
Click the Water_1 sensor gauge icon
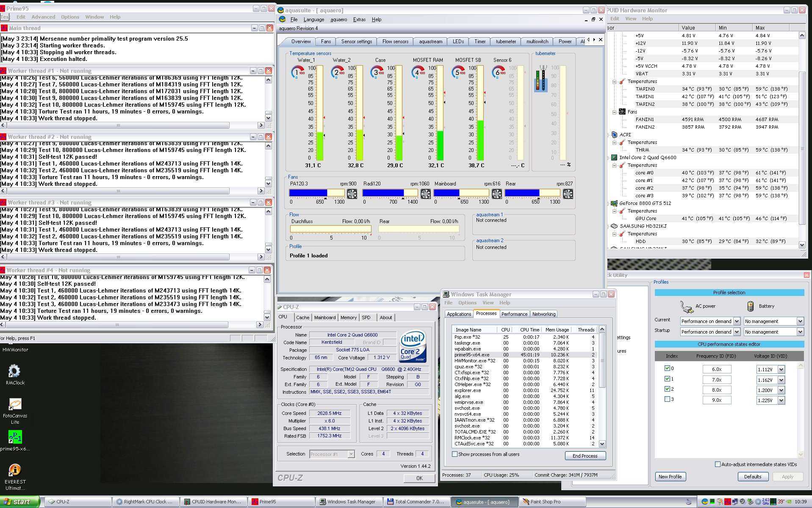[x=298, y=72]
